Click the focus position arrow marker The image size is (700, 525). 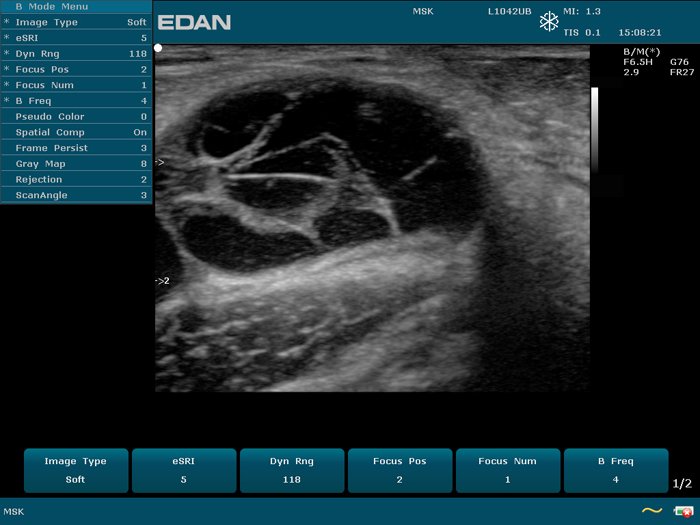pos(160,161)
